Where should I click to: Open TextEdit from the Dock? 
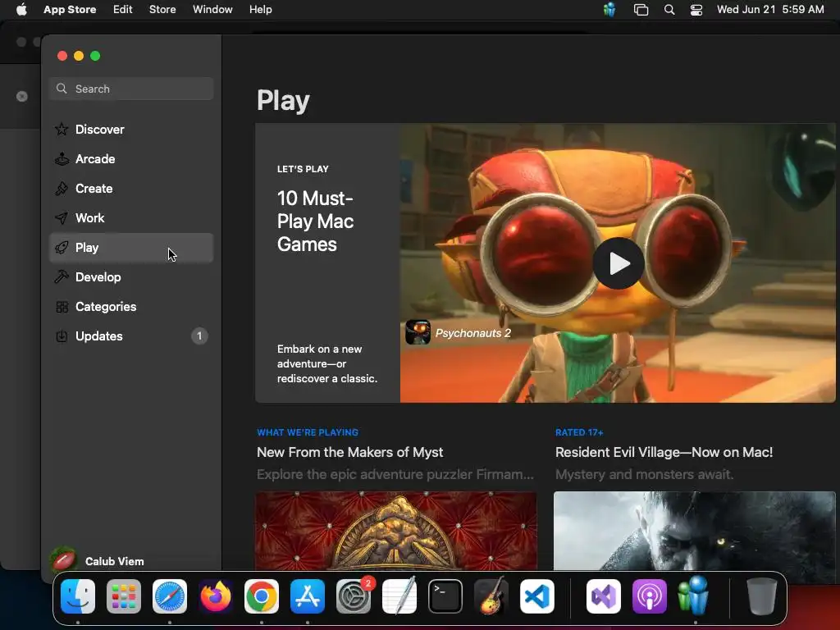[399, 596]
